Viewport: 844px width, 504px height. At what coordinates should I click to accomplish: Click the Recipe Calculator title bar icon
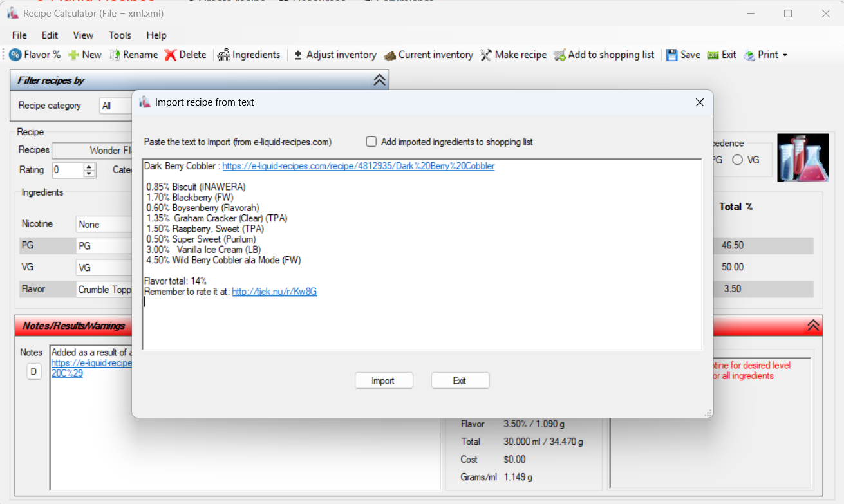coord(13,14)
